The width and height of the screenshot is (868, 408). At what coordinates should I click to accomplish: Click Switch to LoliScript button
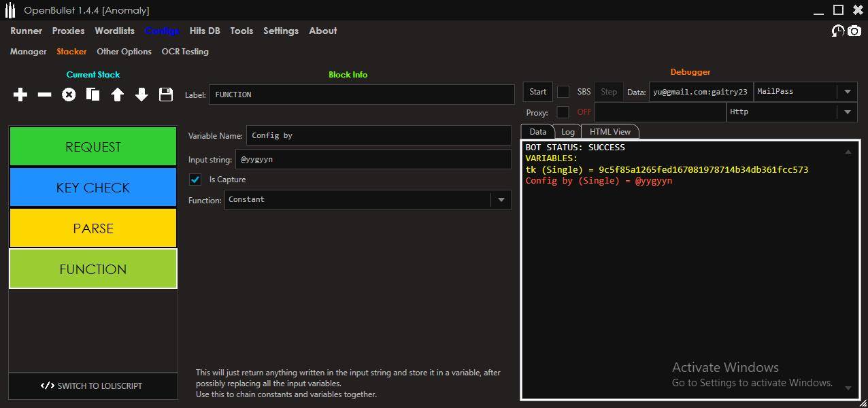click(93, 386)
